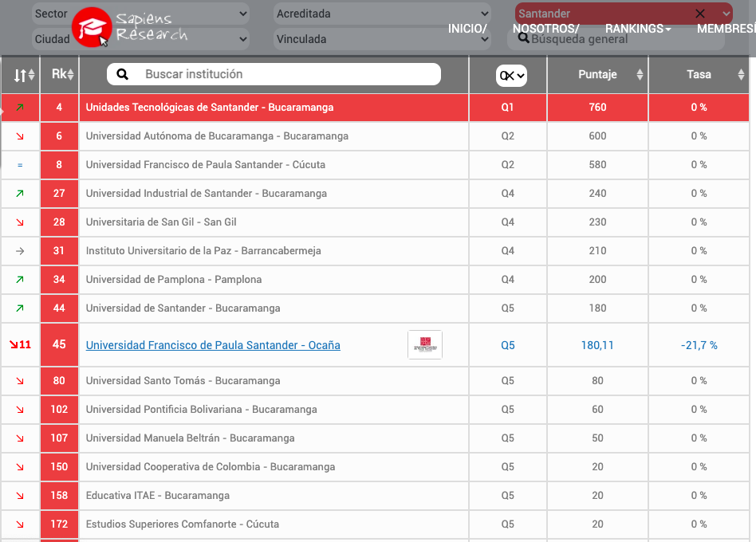Click the Sapiens Research graduation cap logo
The image size is (756, 542).
click(92, 27)
